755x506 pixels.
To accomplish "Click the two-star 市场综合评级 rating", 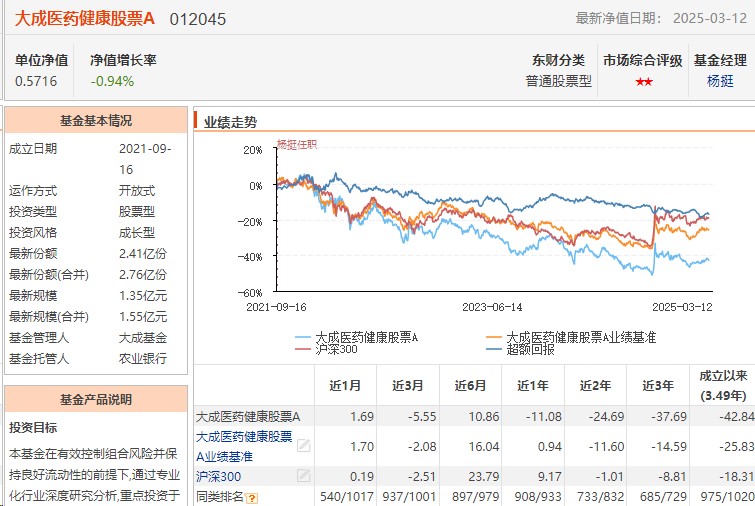I will pos(644,82).
